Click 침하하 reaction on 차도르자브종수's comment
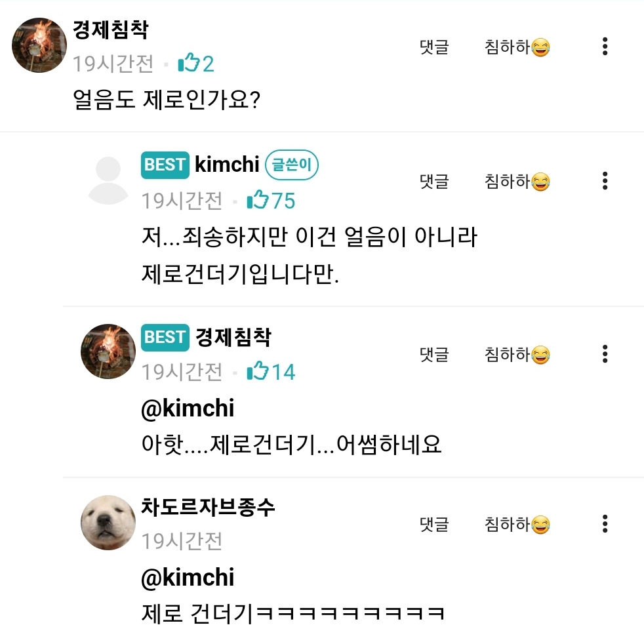The height and width of the screenshot is (644, 644). click(517, 525)
